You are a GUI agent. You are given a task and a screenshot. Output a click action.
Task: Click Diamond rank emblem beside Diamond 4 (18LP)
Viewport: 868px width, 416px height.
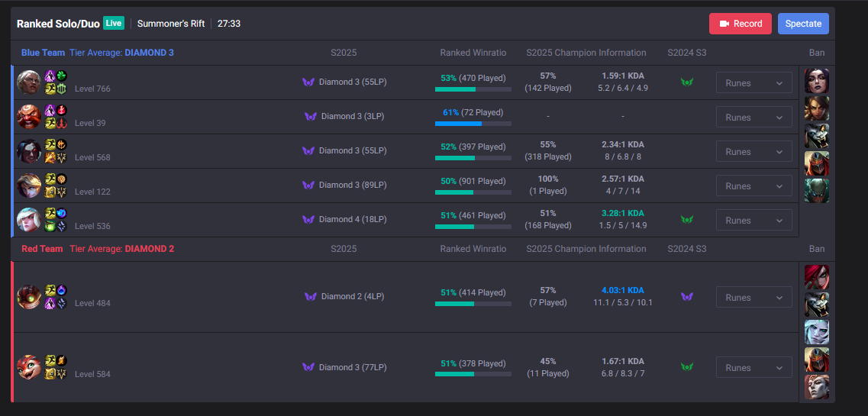click(308, 220)
